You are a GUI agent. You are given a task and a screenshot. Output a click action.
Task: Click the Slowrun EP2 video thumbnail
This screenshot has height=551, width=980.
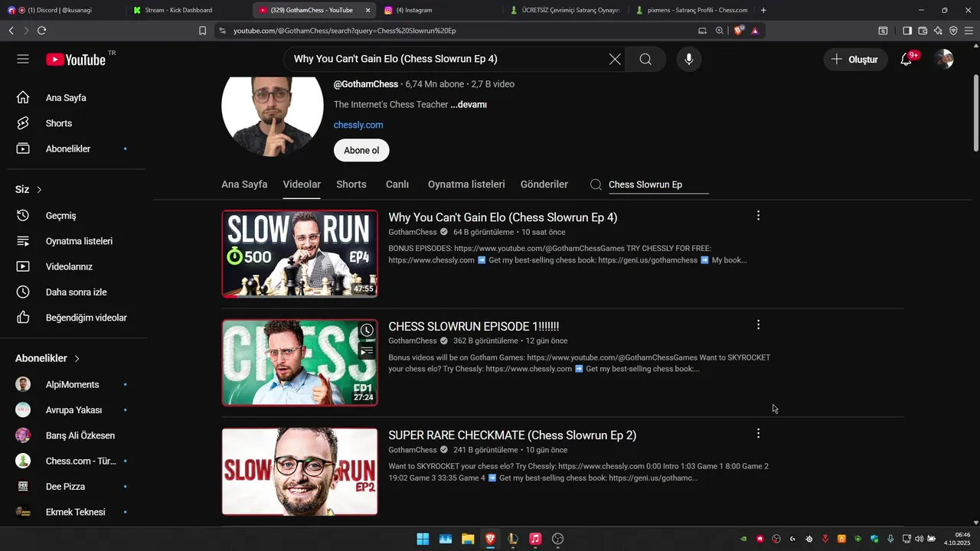(299, 471)
